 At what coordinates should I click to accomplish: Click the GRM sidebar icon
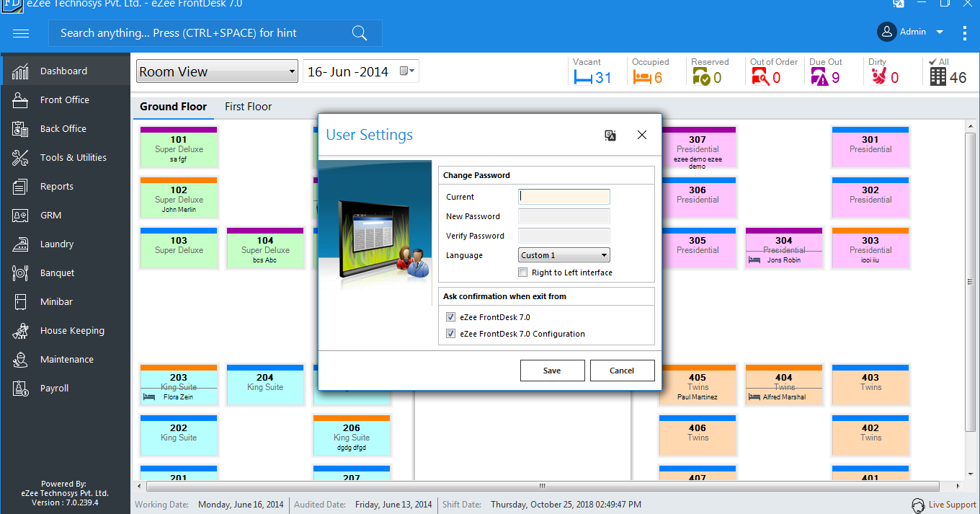click(x=20, y=215)
